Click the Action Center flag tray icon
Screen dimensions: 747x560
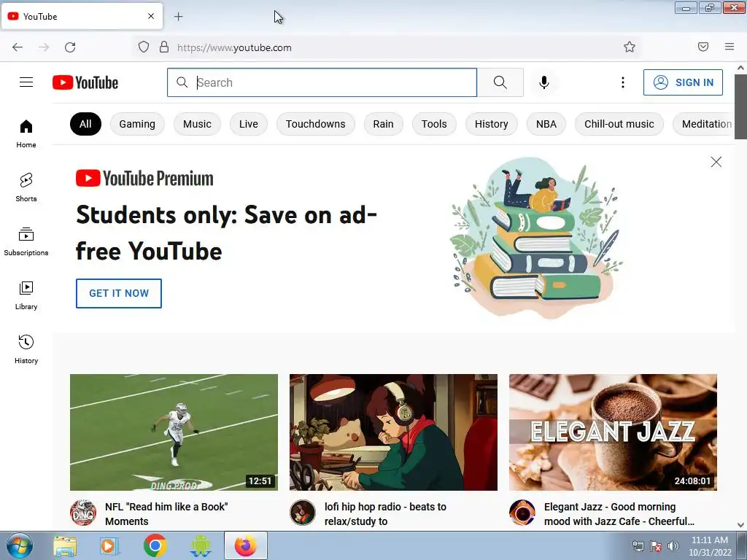pos(656,546)
